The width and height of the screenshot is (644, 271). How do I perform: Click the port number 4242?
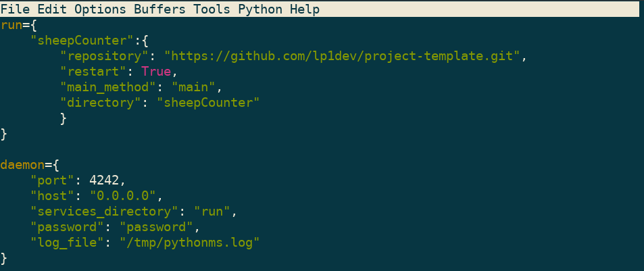pyautogui.click(x=104, y=180)
